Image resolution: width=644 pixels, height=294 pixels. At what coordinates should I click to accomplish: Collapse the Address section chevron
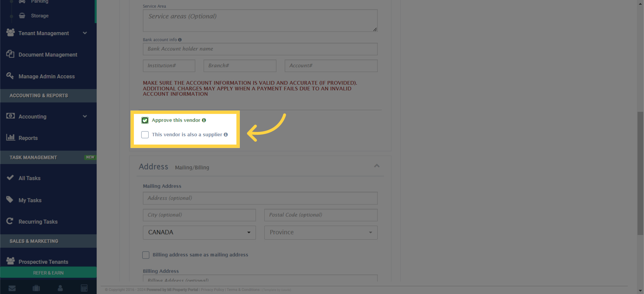(377, 166)
